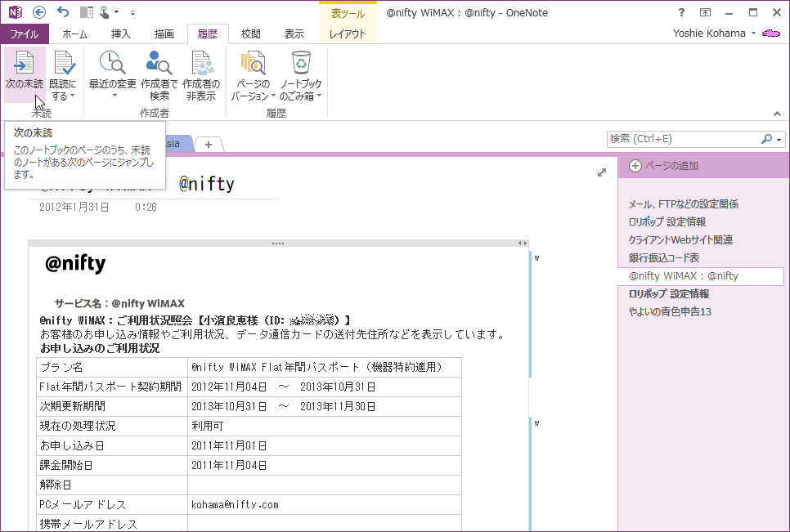Open the やよいの青色申告13 page
Viewport: 790px width, 532px height.
(670, 311)
